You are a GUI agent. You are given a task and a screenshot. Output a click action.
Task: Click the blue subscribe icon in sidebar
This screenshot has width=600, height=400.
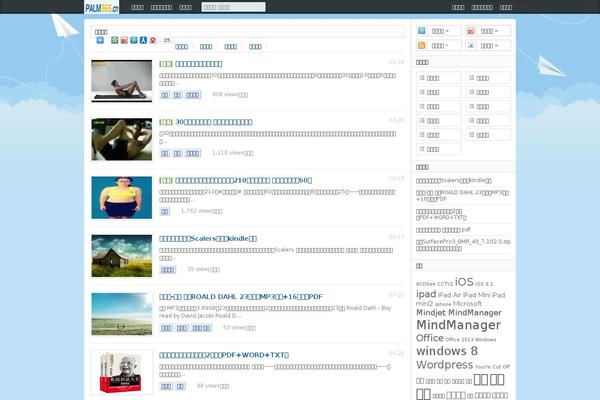click(x=422, y=31)
